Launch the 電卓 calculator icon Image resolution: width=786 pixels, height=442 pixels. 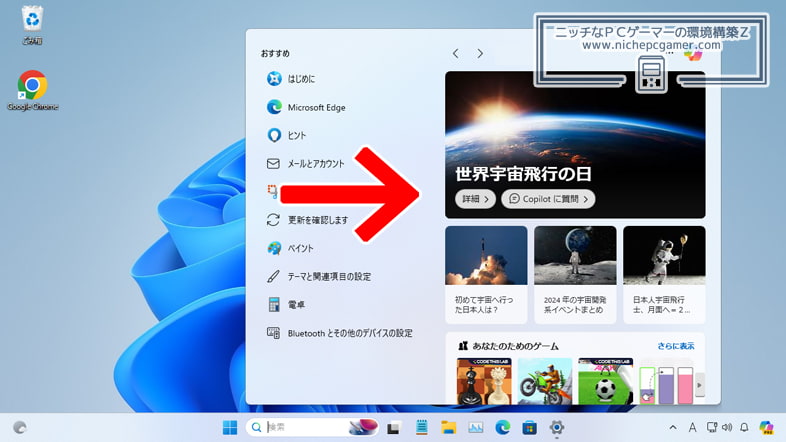coord(274,304)
